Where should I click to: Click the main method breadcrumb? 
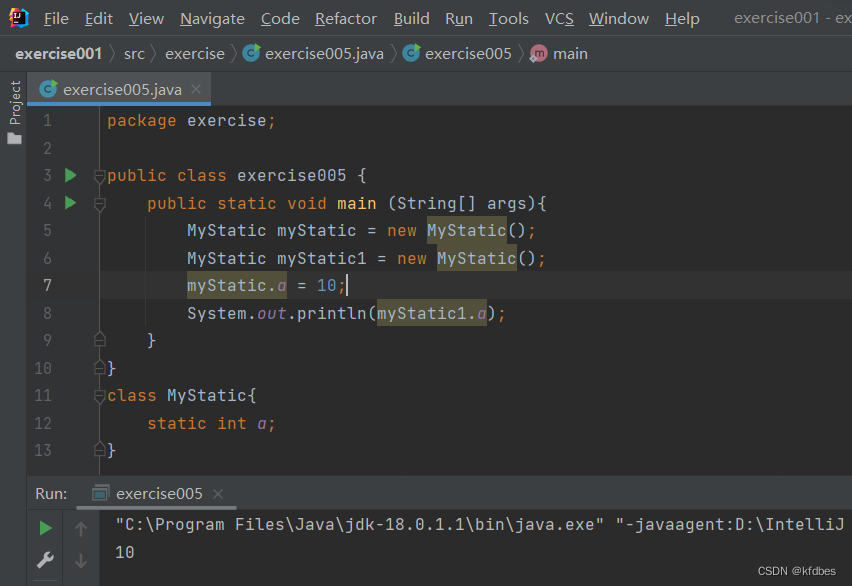[570, 53]
